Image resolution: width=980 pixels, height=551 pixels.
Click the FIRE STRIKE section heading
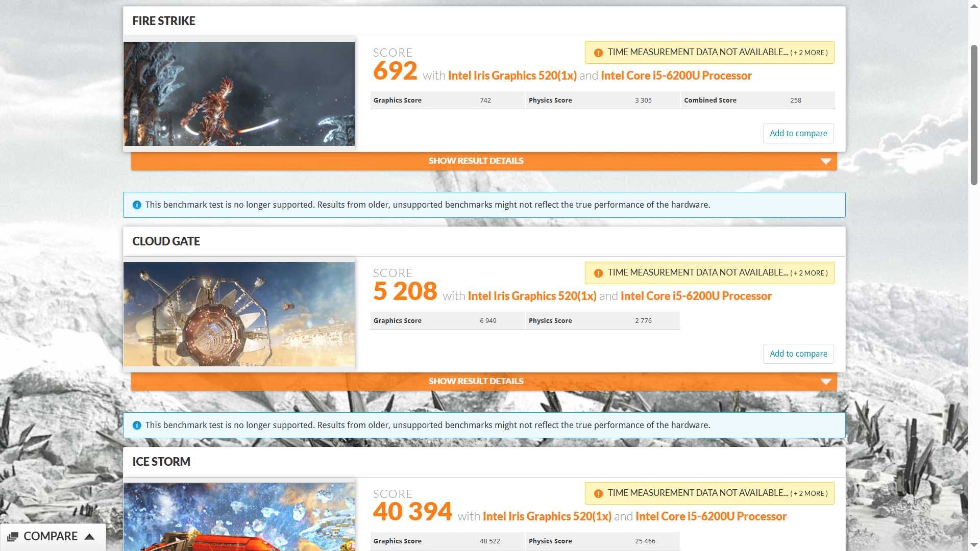coord(164,21)
